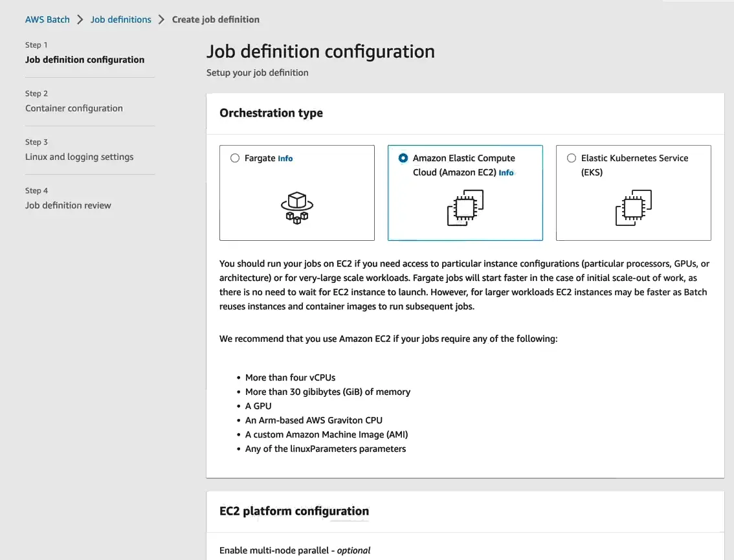The width and height of the screenshot is (734, 560).
Task: Select the Fargate radio button
Action: pyautogui.click(x=235, y=158)
